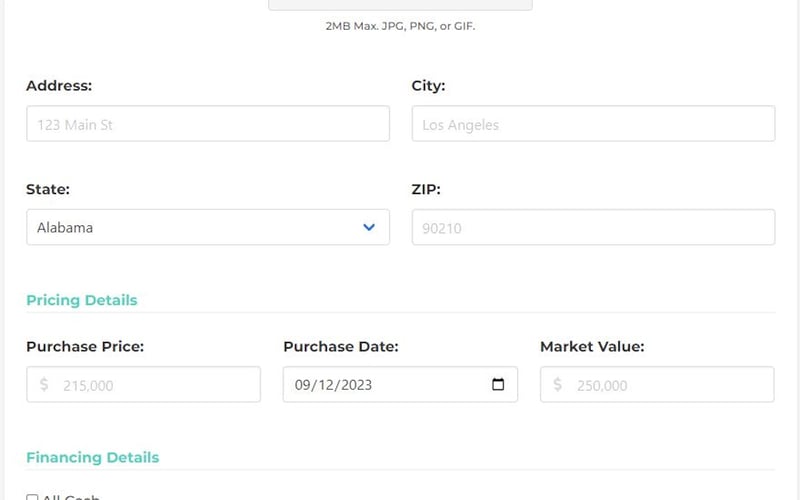Viewport: 800px width, 500px height.
Task: Click the Financing Details section heading
Action: click(x=92, y=457)
